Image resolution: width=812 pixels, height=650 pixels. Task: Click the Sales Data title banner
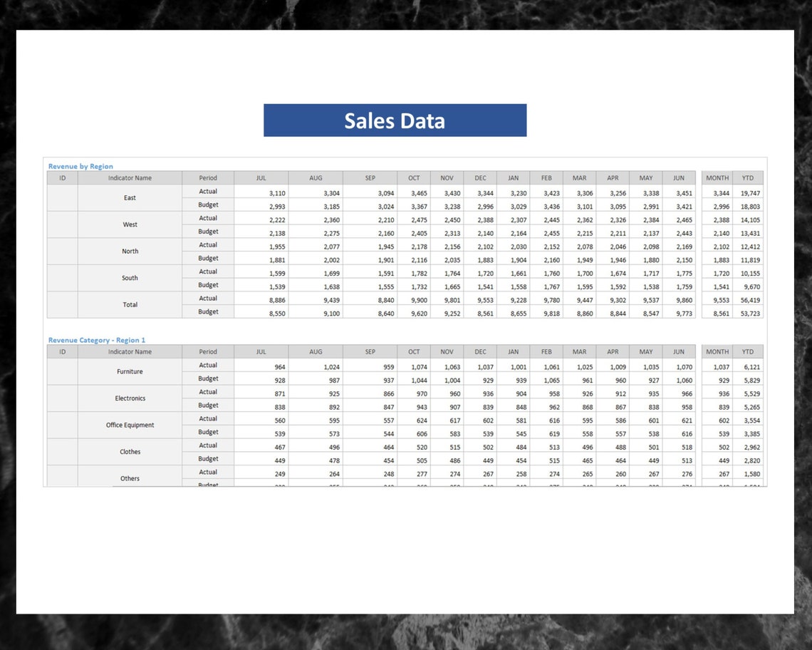coord(395,120)
